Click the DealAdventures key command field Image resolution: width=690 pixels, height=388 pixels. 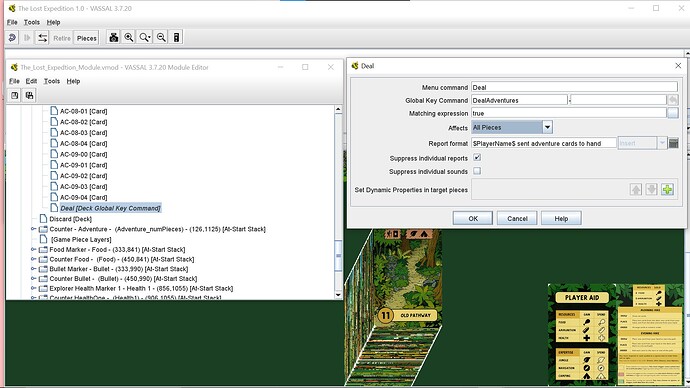point(519,100)
